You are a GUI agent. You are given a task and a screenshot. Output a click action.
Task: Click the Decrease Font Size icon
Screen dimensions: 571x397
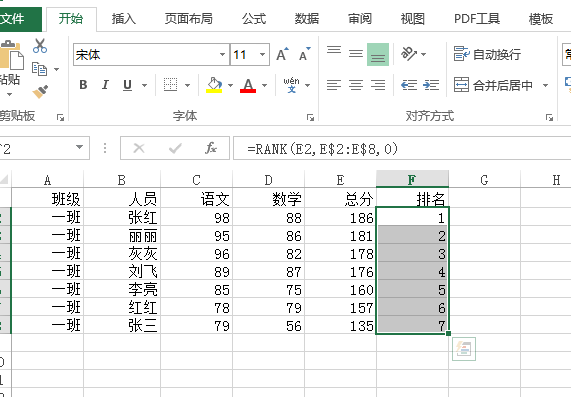304,54
